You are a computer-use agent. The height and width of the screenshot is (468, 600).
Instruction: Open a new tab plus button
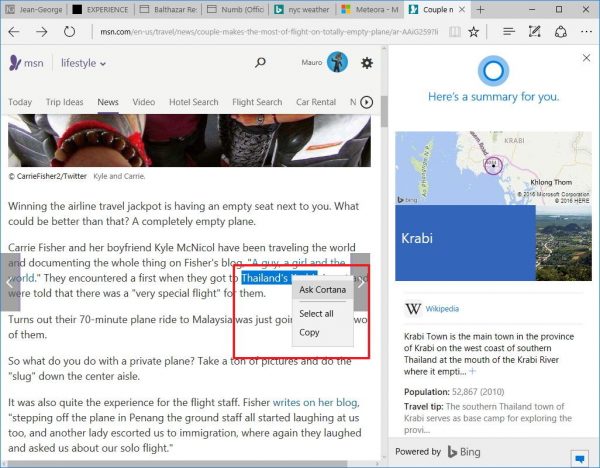[481, 10]
